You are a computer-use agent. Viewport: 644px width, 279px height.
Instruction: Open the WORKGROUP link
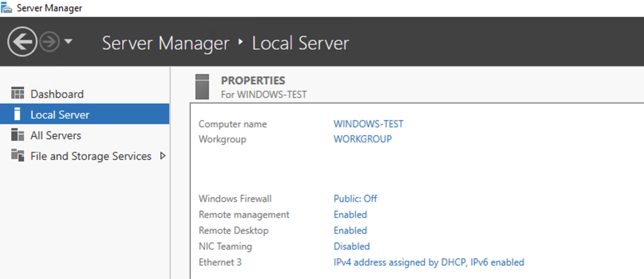point(362,139)
